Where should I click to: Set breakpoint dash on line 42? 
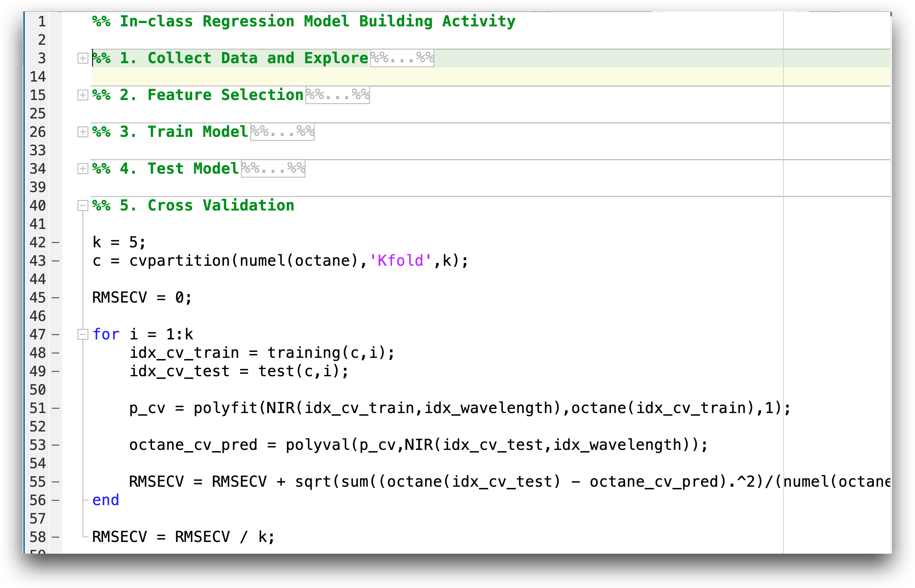(x=56, y=242)
